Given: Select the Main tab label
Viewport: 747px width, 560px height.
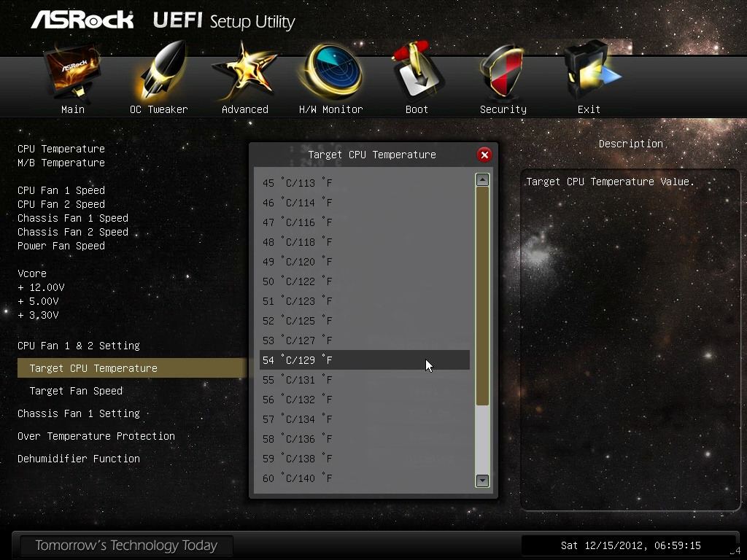Looking at the screenshot, I should [73, 109].
